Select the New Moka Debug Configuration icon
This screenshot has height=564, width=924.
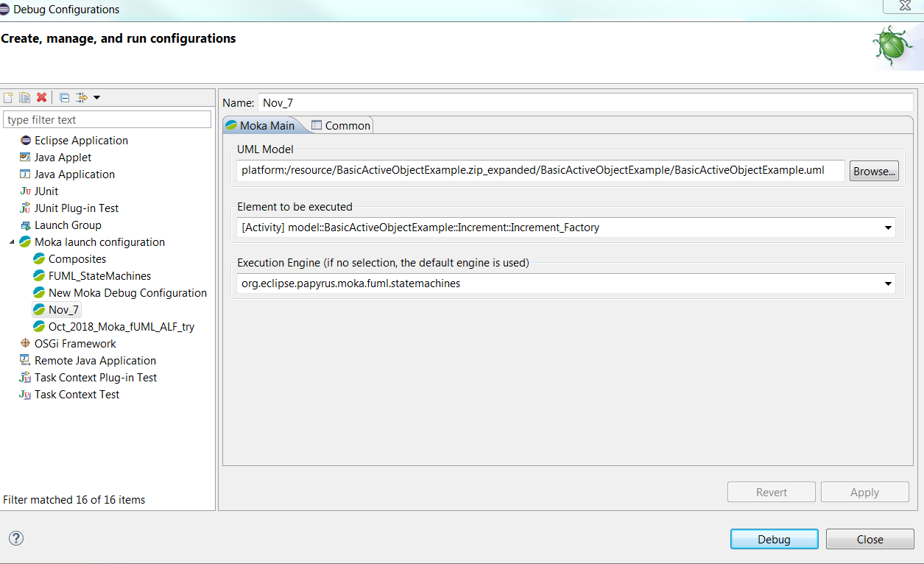click(39, 292)
